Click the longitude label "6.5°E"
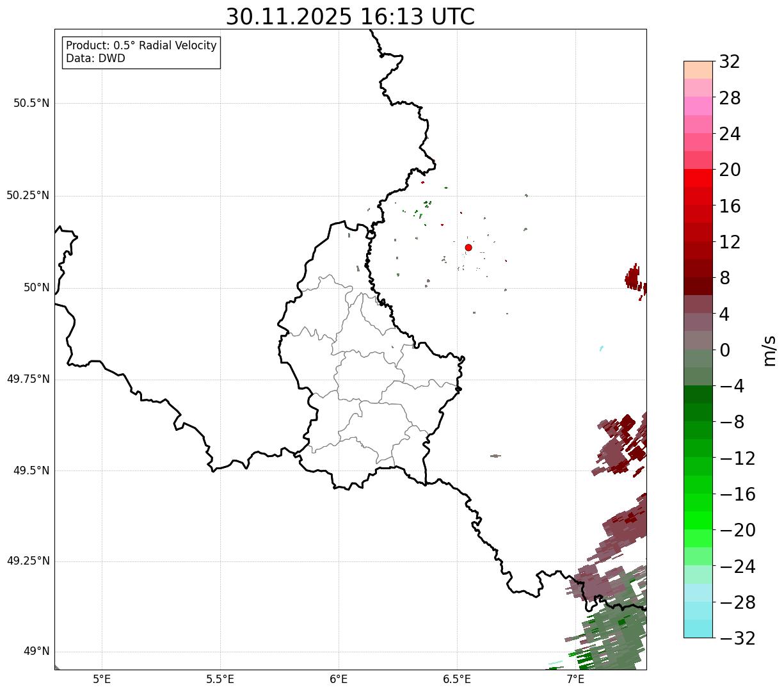The height and width of the screenshot is (692, 784). (x=457, y=679)
